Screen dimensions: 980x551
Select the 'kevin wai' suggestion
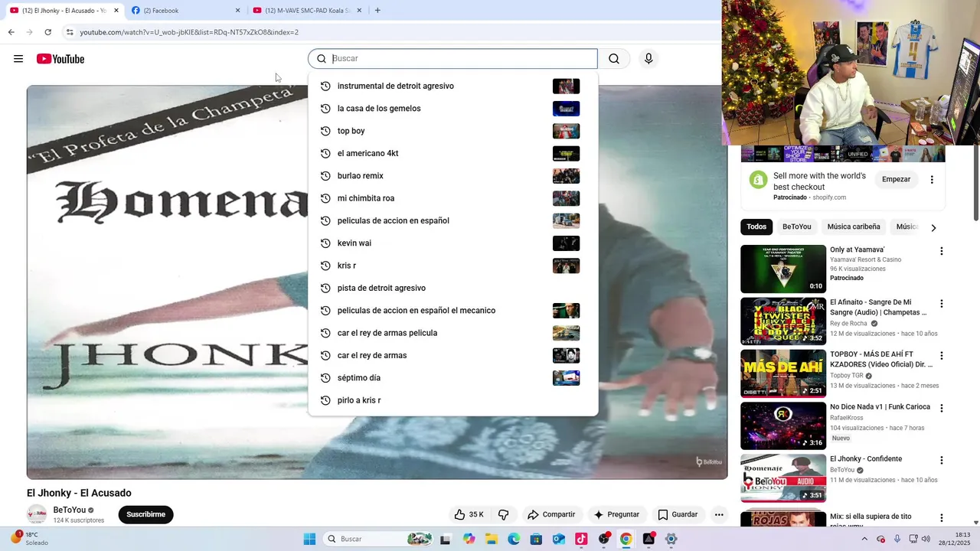452,243
